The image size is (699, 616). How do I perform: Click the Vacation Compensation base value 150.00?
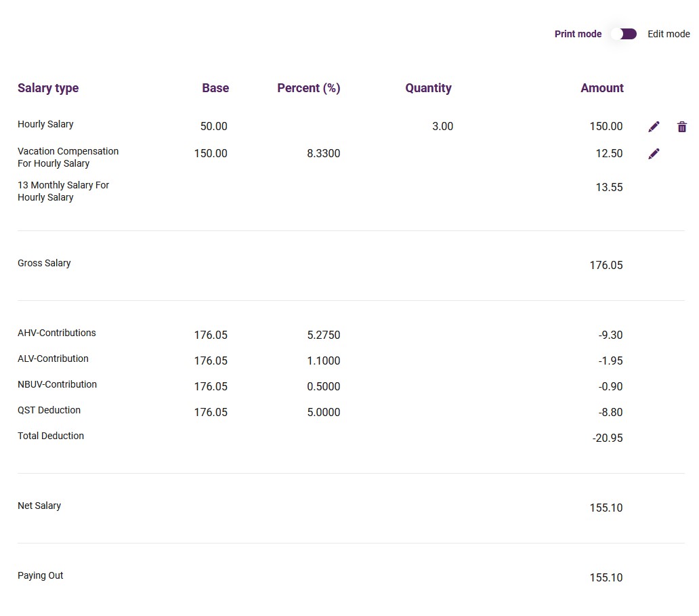(211, 153)
